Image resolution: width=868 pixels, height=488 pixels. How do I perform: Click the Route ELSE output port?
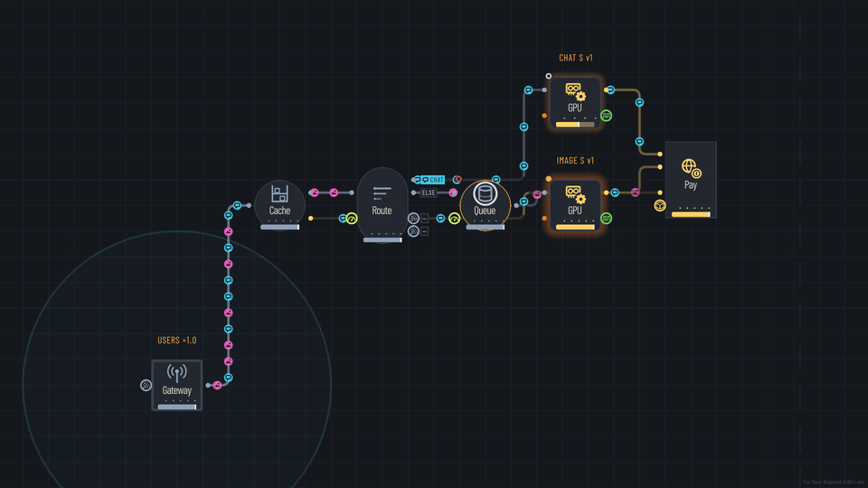tap(413, 192)
